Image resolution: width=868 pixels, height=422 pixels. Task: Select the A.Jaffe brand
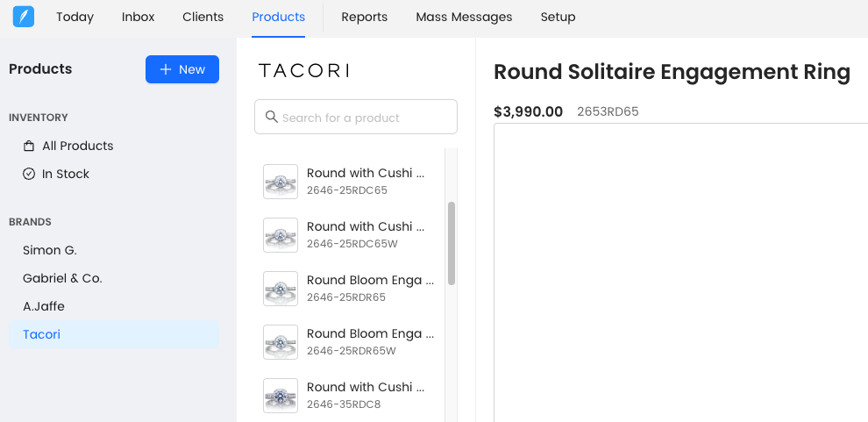[x=44, y=306]
